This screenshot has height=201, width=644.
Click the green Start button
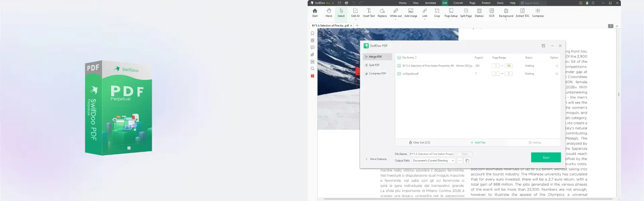(x=546, y=157)
